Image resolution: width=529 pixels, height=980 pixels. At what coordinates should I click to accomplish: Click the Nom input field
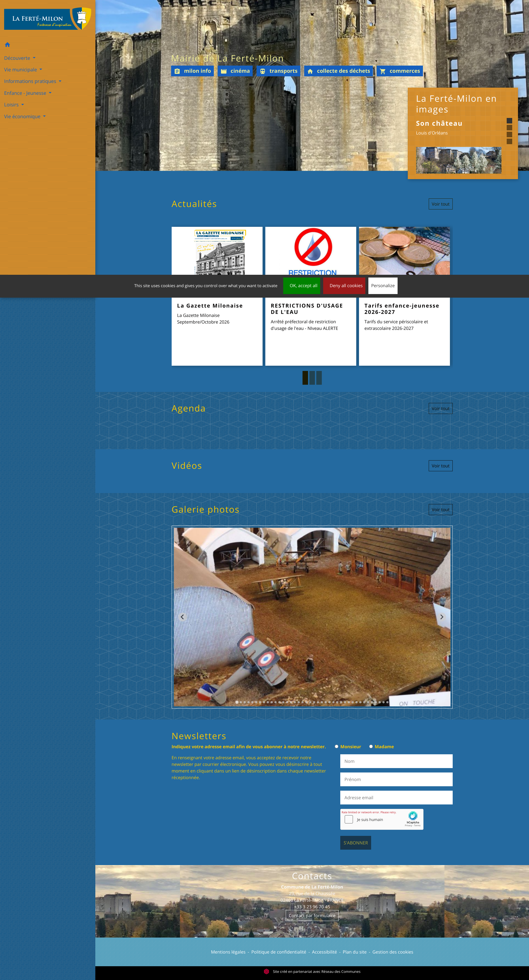point(396,761)
